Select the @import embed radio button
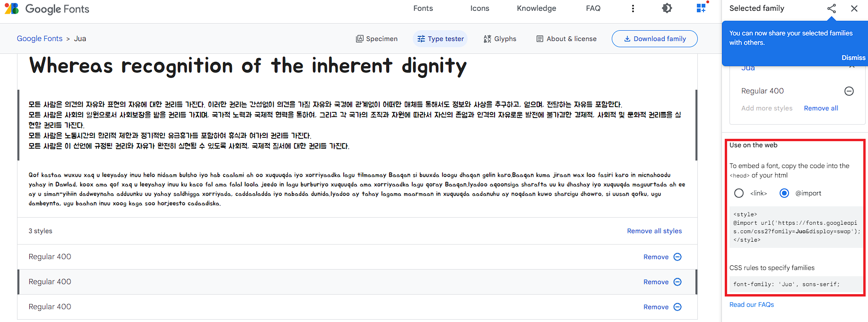868x322 pixels. click(x=784, y=193)
